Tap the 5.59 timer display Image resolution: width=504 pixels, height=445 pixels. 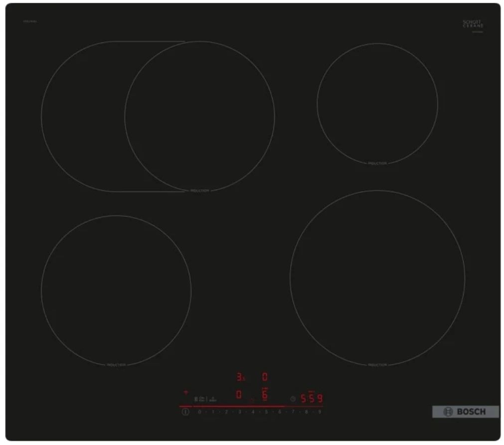click(311, 399)
